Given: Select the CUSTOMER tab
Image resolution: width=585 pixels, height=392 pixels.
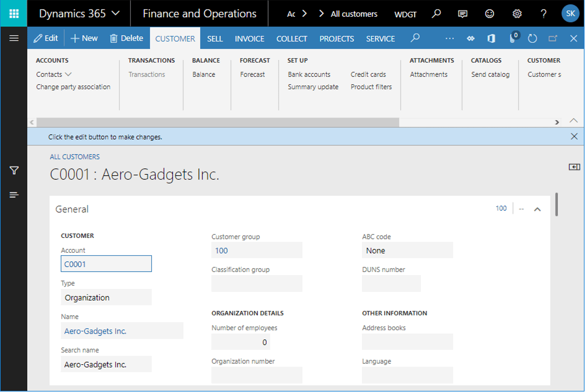Looking at the screenshot, I should coord(175,39).
